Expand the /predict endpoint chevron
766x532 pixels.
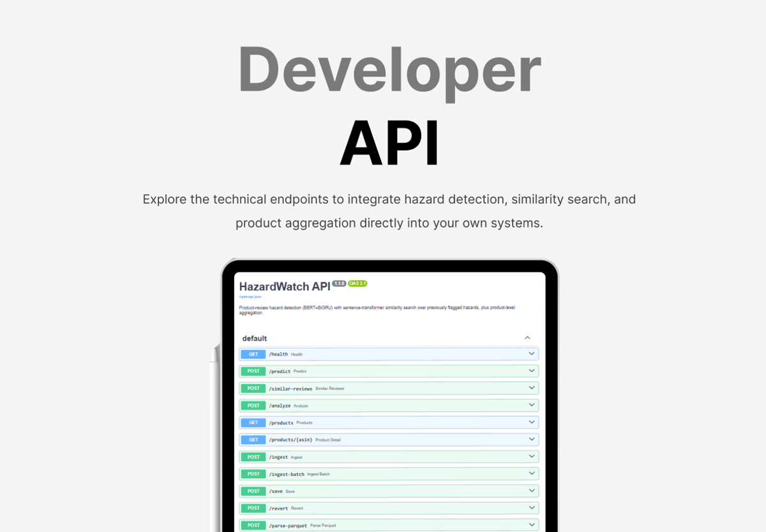(531, 371)
